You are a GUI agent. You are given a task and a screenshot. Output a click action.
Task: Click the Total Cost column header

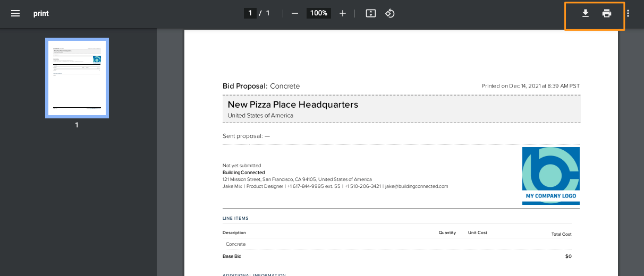coord(561,234)
